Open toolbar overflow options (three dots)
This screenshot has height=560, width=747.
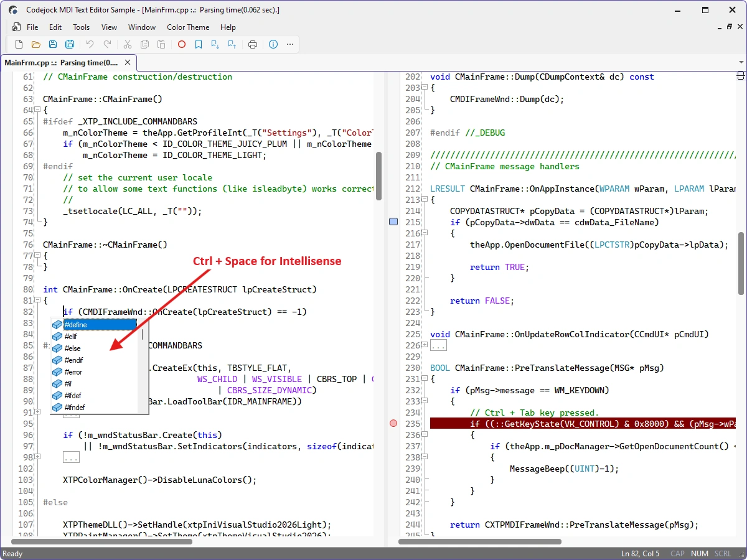290,44
